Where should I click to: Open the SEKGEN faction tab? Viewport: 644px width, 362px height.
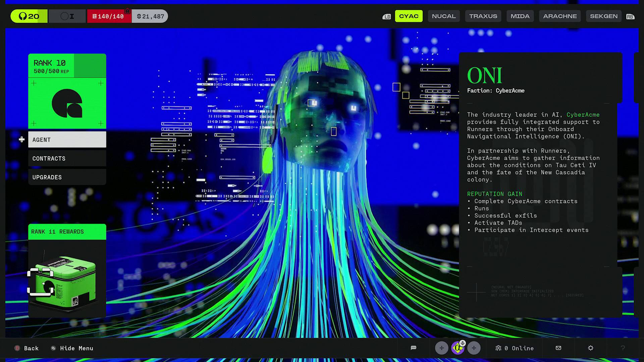(x=603, y=16)
